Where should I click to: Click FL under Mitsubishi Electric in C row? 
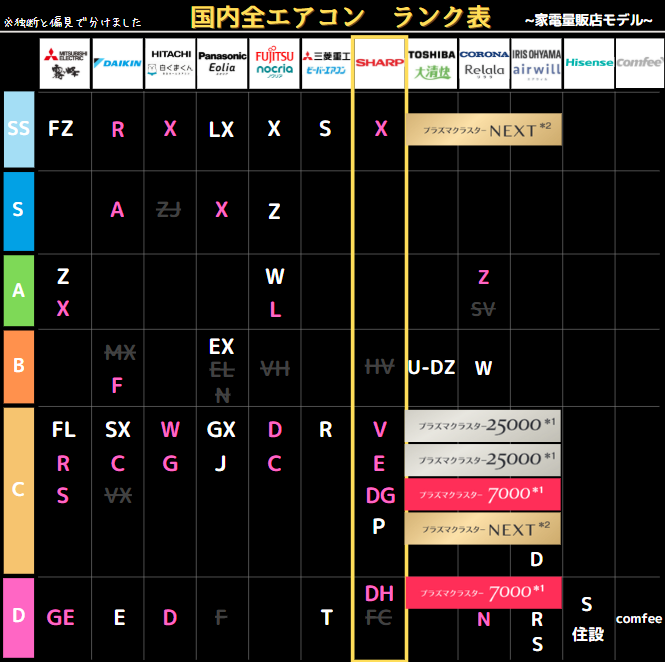click(x=64, y=430)
